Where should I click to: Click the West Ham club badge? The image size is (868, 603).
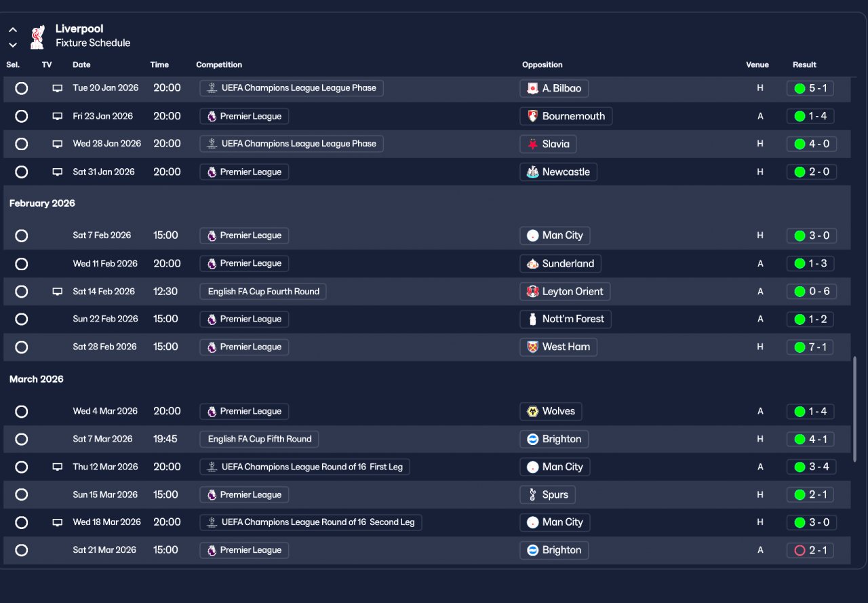pyautogui.click(x=532, y=347)
